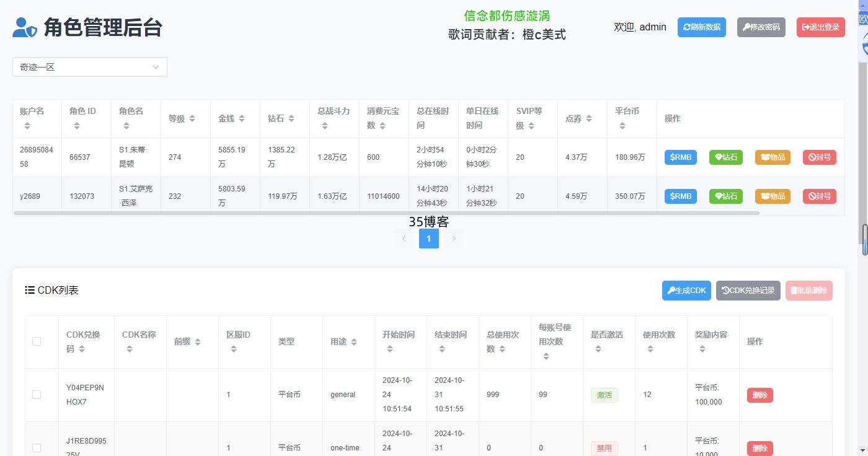Click the 退出登录 logout button
Viewport: 868px width, 456px height.
[x=820, y=27]
